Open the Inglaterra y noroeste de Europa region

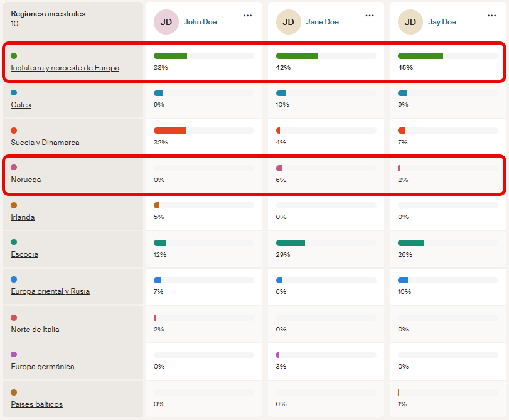tap(65, 68)
